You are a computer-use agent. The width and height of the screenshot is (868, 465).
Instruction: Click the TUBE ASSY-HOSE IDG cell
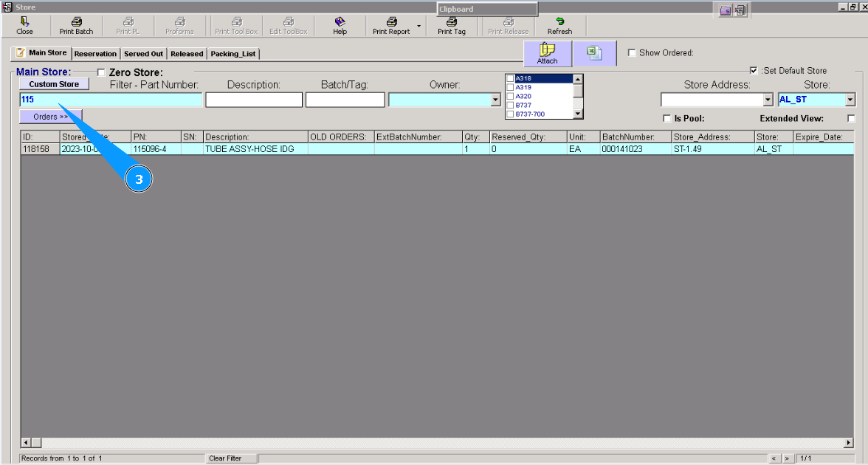[255, 149]
